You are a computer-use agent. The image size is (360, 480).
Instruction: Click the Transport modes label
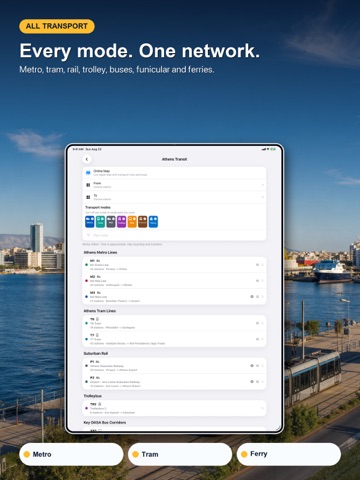(98, 207)
